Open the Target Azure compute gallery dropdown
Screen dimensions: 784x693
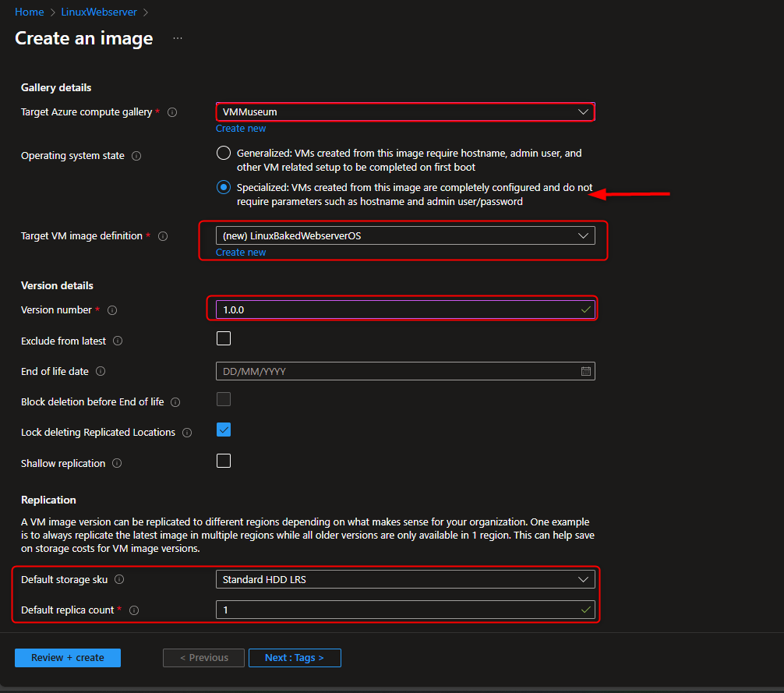point(583,111)
